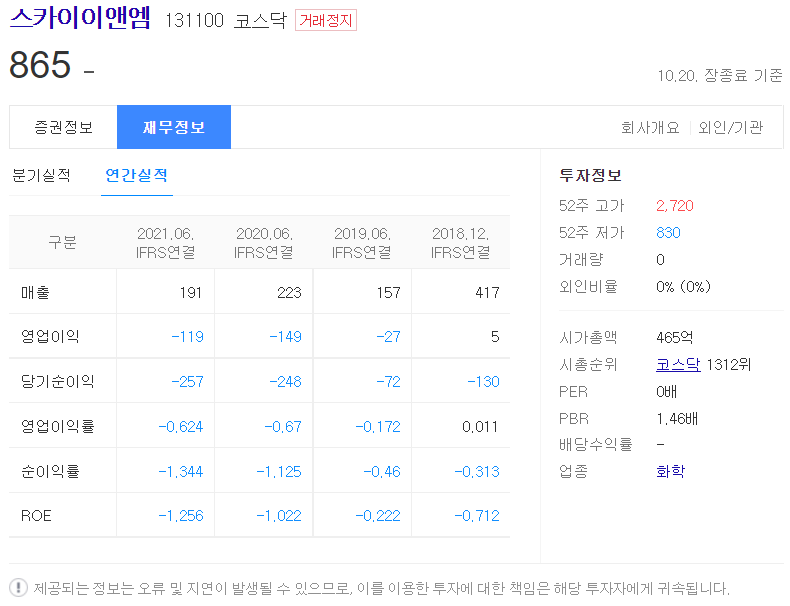
Task: Click the 영업이익률 row label
Action: point(57,426)
